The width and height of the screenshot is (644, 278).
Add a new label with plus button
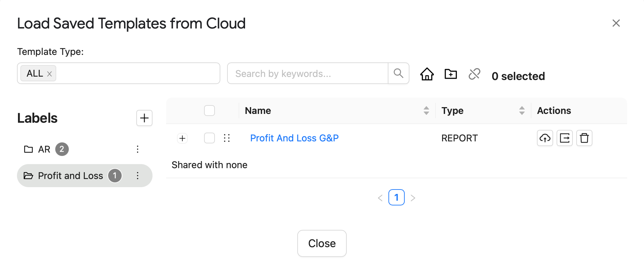(144, 118)
